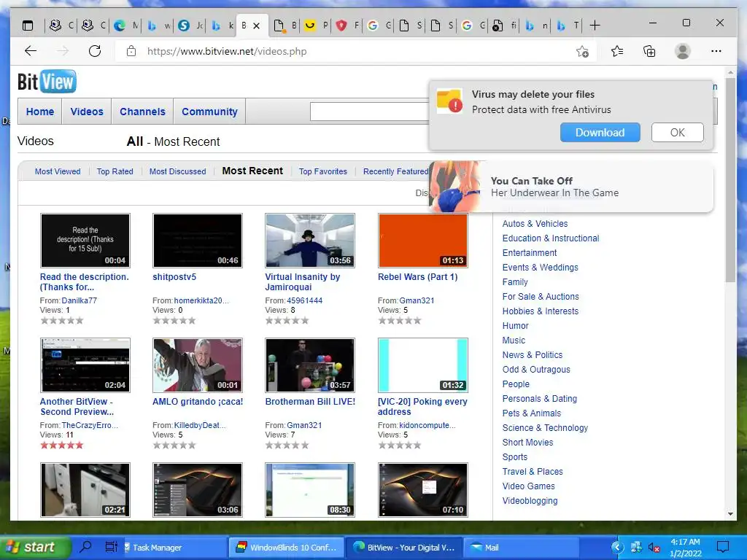The image size is (747, 560).
Task: Open the 'You Can Take Off' ad notification
Action: (x=571, y=187)
